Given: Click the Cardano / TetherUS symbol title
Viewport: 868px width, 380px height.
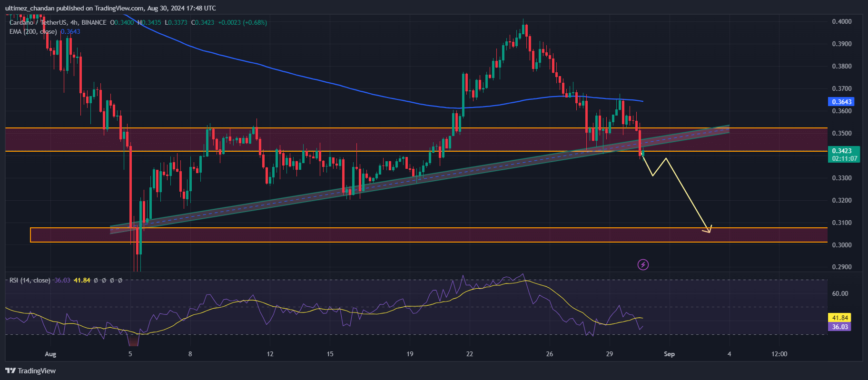Looking at the screenshot, I should point(38,22).
